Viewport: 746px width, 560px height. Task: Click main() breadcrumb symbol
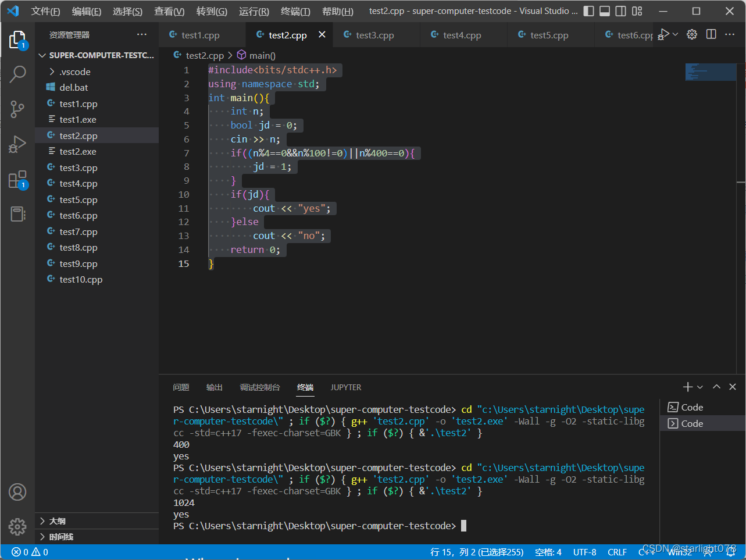[x=256, y=55]
